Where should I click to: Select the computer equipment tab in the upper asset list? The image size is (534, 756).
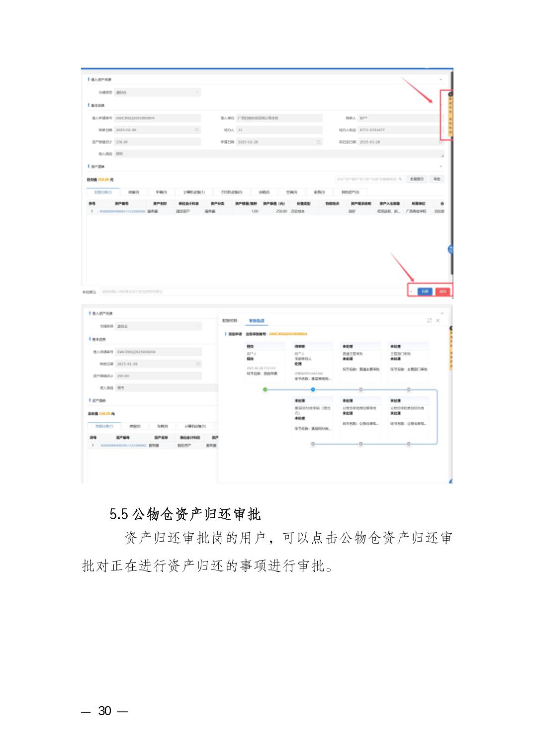pos(193,192)
